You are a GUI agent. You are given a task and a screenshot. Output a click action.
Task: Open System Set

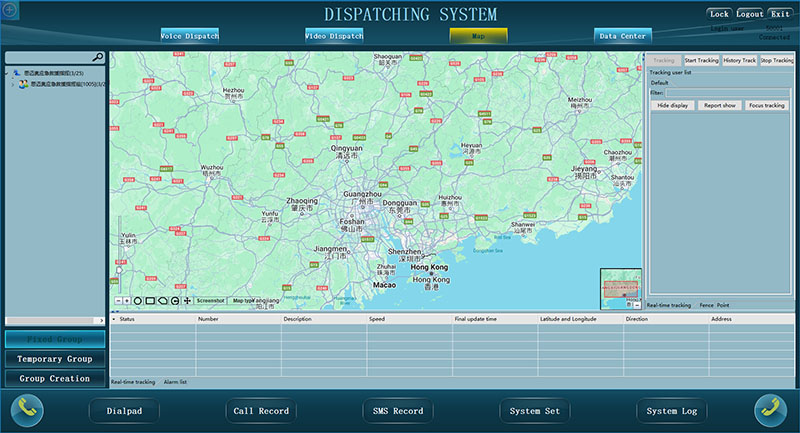[535, 411]
